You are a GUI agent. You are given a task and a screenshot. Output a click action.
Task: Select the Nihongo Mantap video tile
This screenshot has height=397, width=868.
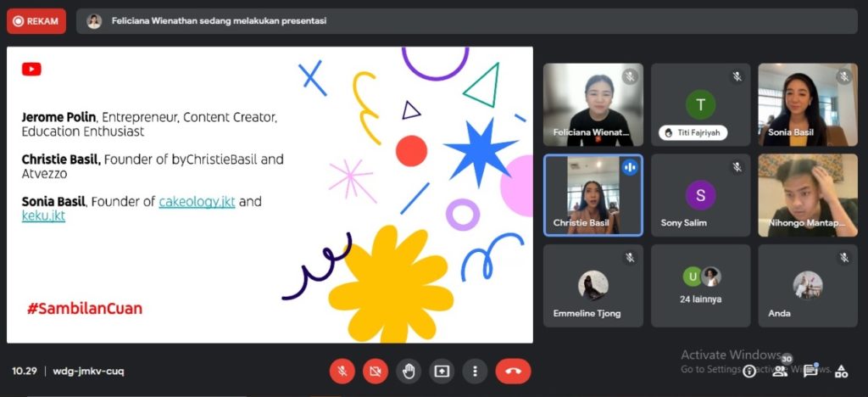click(808, 195)
